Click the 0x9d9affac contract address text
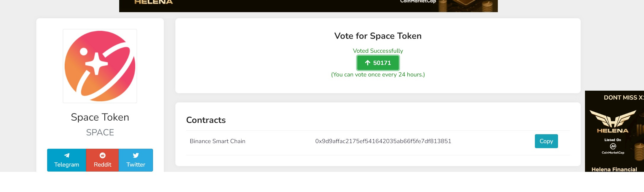This screenshot has height=192, width=644. [383, 141]
